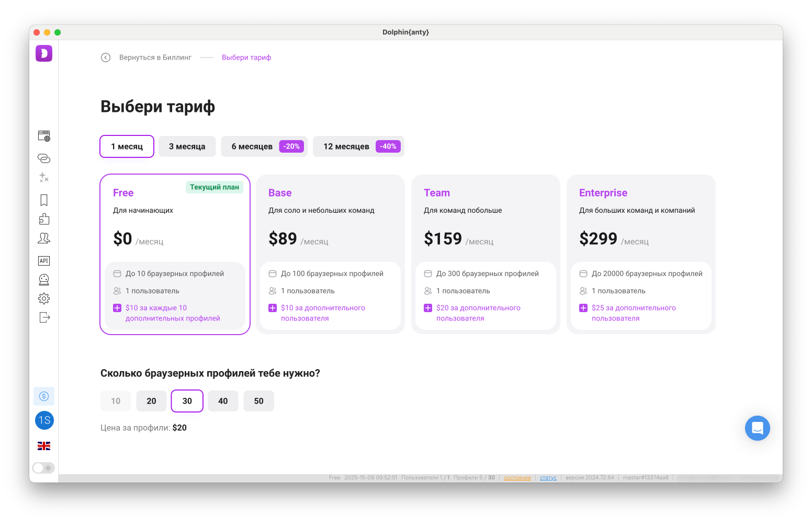Click the 'Цена за профили: $20' line
812x516 pixels.
click(143, 428)
